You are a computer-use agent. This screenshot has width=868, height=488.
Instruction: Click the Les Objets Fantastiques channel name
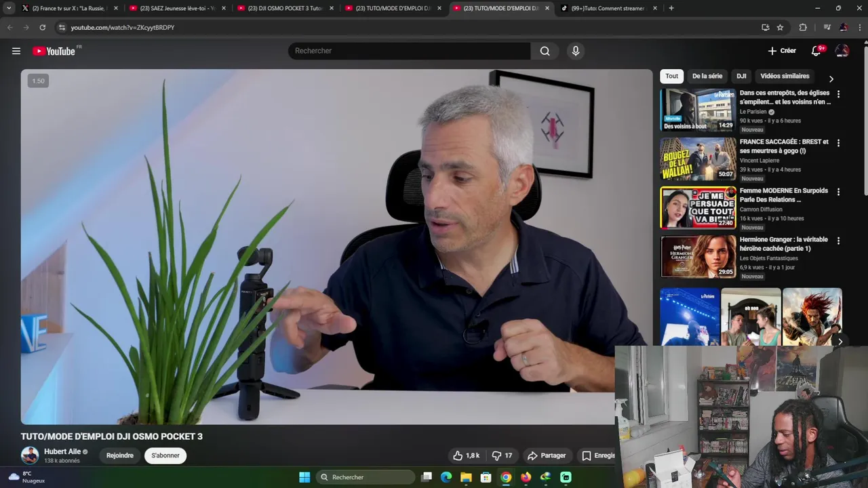pyautogui.click(x=768, y=258)
